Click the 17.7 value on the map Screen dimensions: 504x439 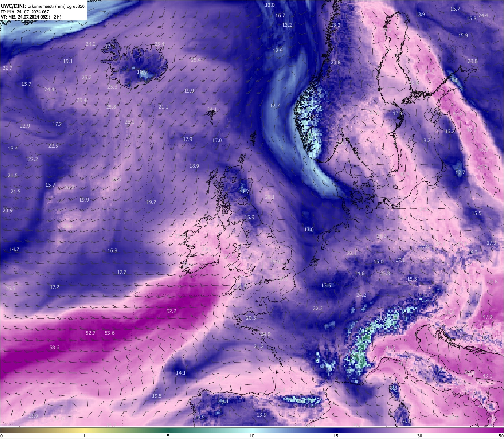pos(122,272)
